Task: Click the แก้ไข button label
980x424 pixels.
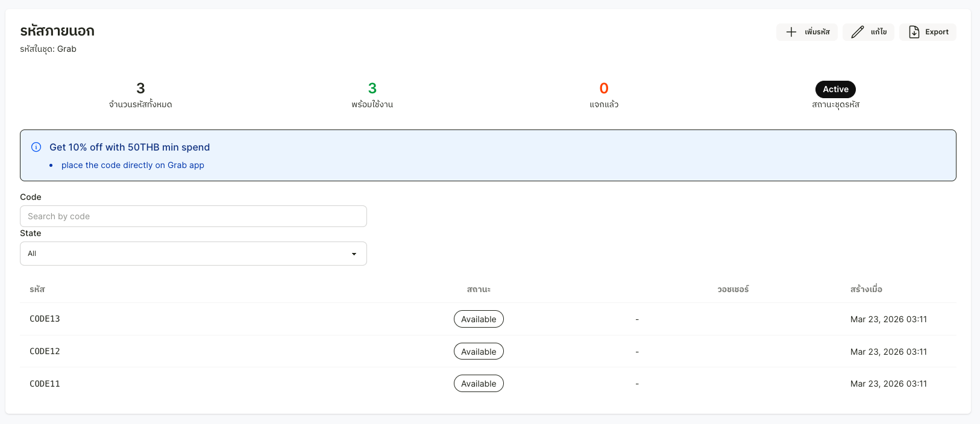Action: click(x=879, y=32)
